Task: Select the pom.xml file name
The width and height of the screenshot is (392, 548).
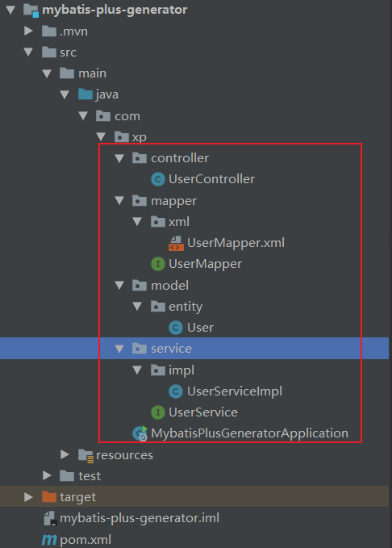Action: point(85,540)
